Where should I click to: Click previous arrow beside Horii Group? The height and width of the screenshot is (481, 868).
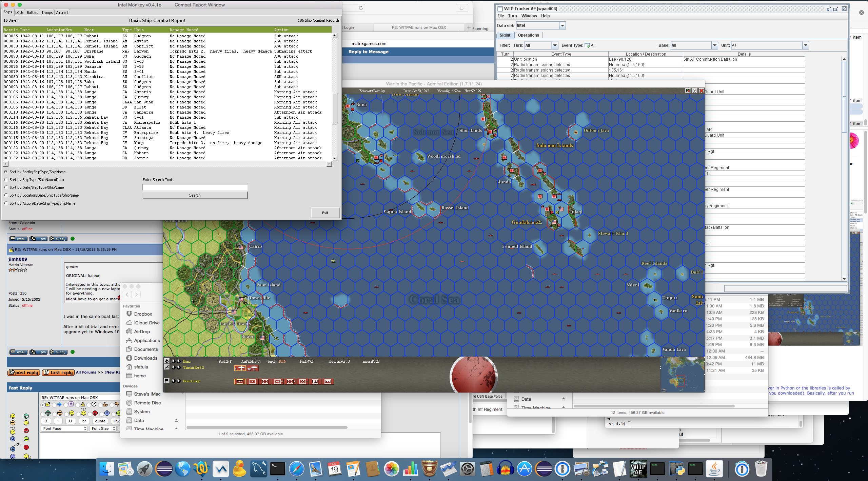(x=173, y=381)
